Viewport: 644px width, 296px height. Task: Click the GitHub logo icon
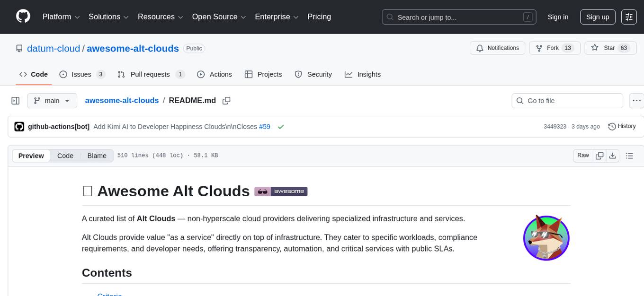pyautogui.click(x=23, y=17)
